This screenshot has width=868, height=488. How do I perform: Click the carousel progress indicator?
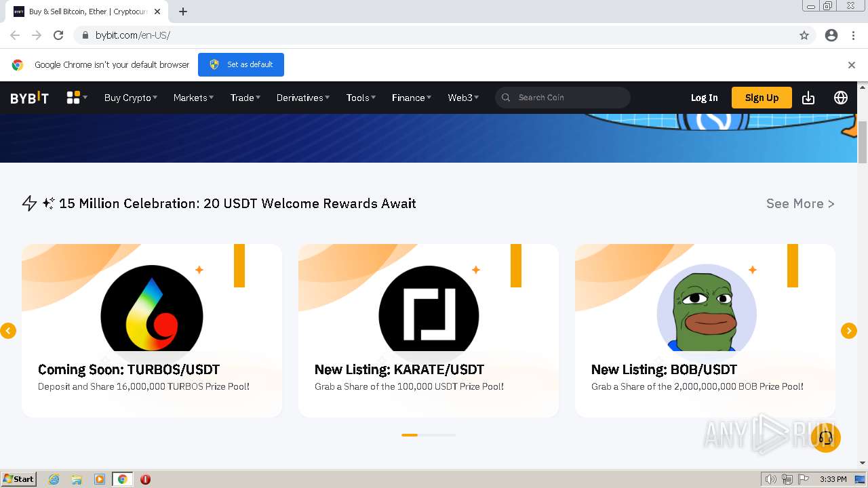coord(429,435)
